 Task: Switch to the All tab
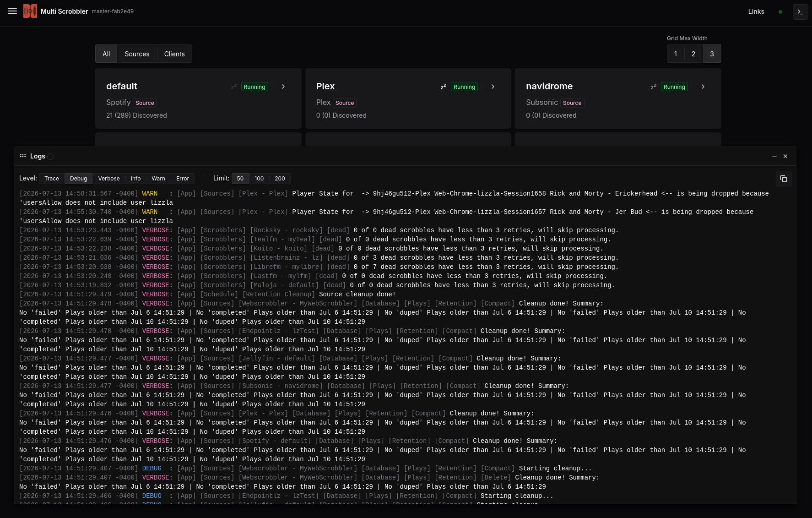coord(106,54)
